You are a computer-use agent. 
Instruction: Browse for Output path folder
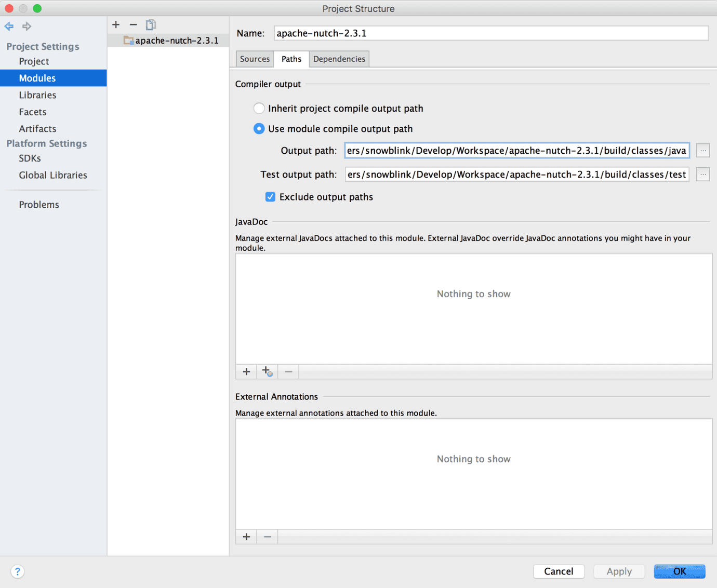click(702, 151)
